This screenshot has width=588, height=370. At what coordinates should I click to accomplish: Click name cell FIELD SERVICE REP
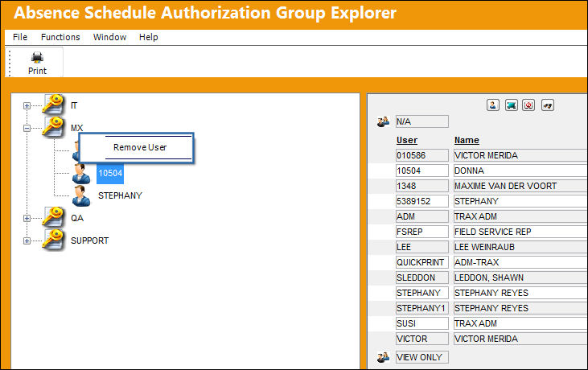[520, 232]
